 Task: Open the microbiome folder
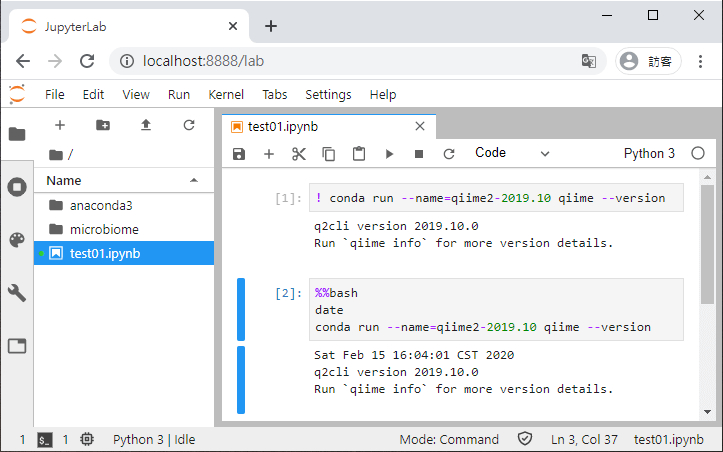124,229
